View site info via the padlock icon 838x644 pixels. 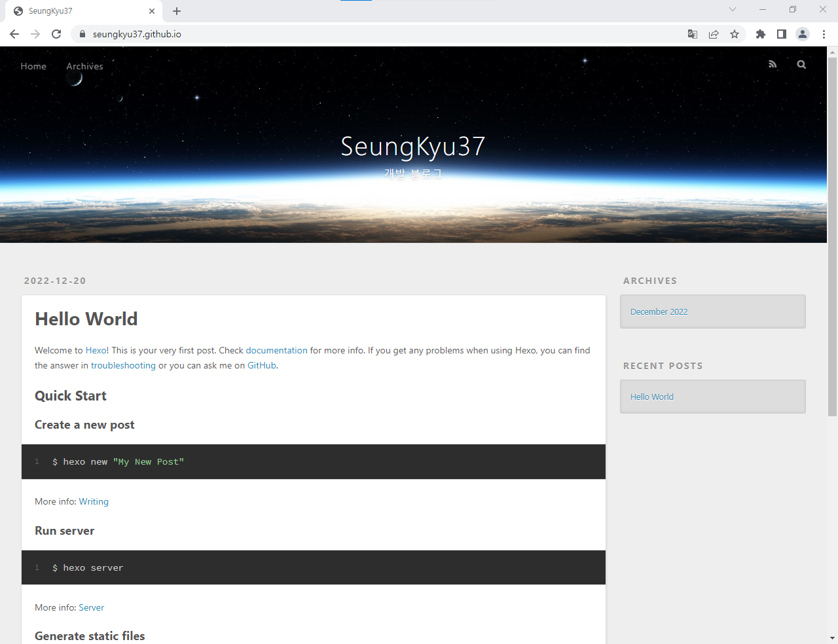[x=82, y=34]
